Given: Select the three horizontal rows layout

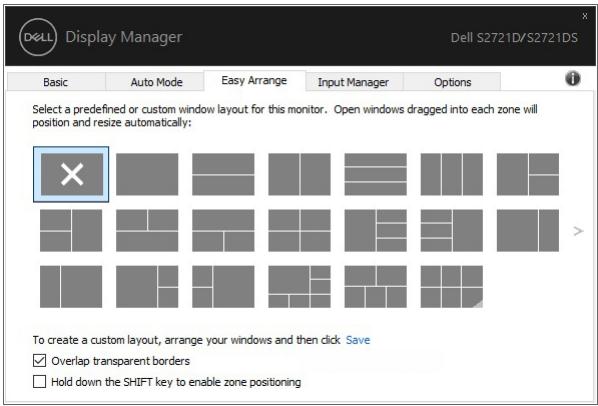Looking at the screenshot, I should tap(375, 174).
